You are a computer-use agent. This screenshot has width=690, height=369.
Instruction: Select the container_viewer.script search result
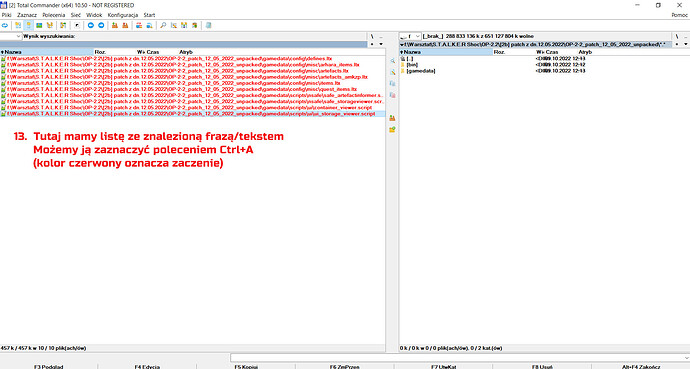[x=186, y=108]
